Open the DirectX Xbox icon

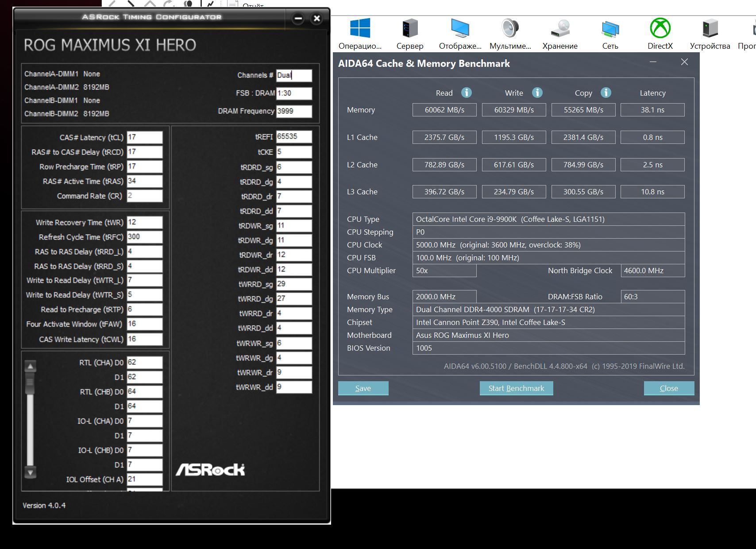coord(660,28)
